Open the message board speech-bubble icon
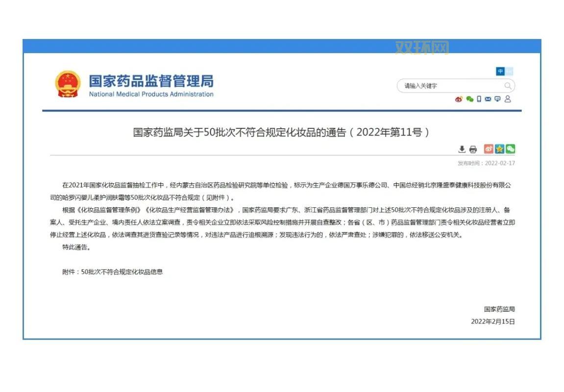The height and width of the screenshot is (392, 564). [x=497, y=99]
